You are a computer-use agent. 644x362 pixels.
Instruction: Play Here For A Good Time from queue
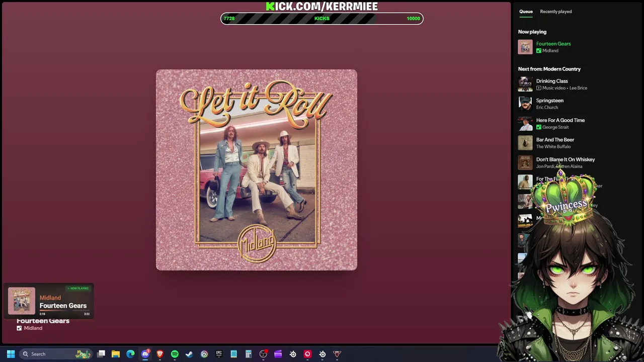pyautogui.click(x=560, y=120)
